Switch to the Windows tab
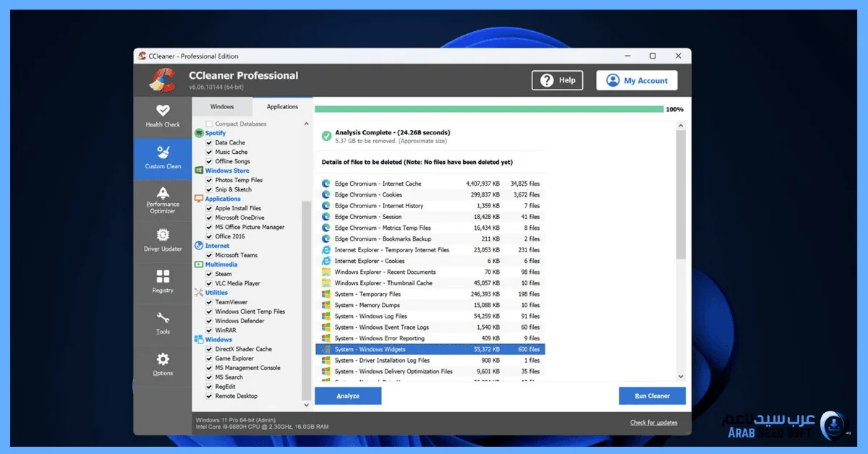This screenshot has height=454, width=868. (x=221, y=106)
